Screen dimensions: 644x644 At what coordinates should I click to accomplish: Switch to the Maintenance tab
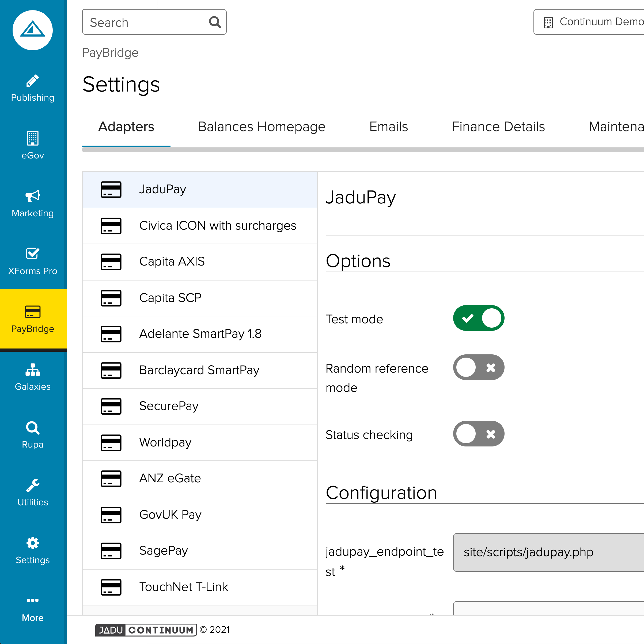coord(616,127)
